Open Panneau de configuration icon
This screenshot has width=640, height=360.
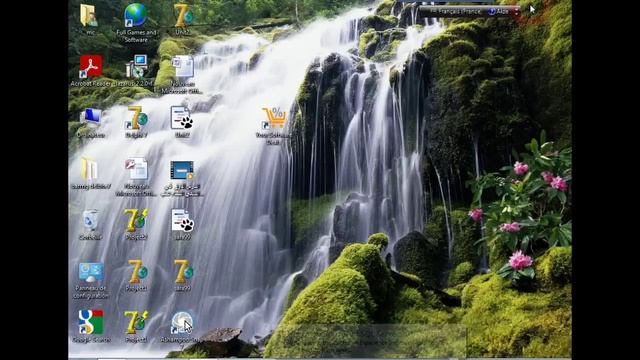[91, 272]
